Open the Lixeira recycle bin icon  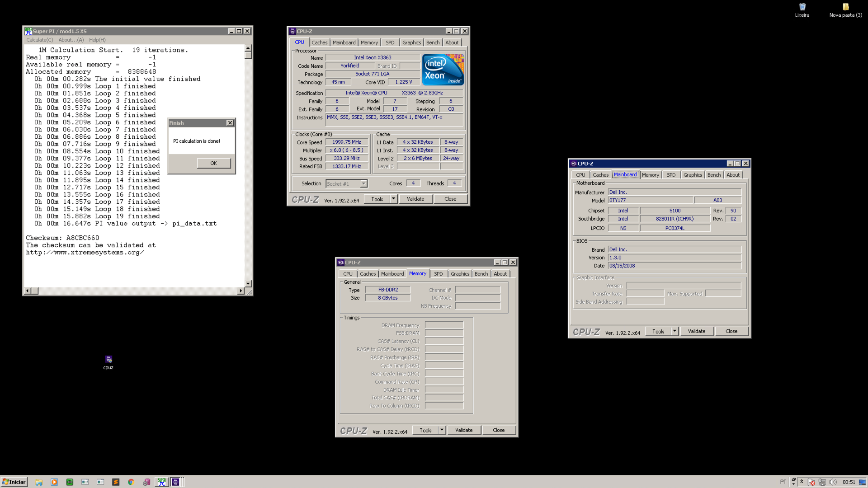802,7
